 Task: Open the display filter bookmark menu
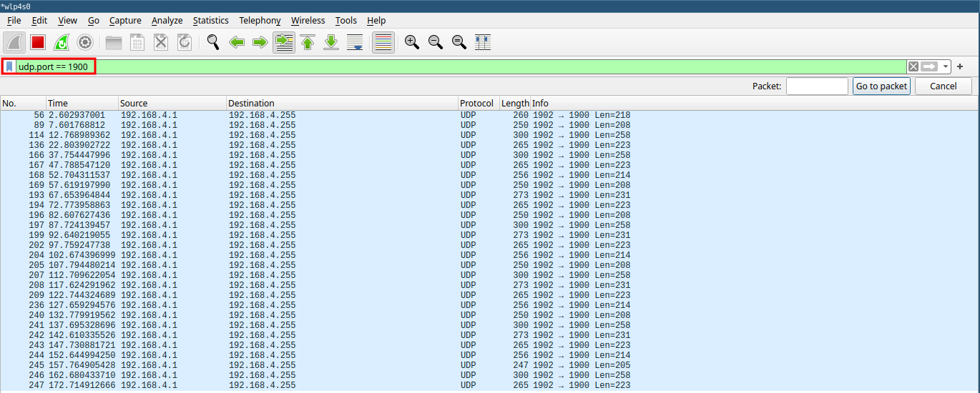pos(9,66)
